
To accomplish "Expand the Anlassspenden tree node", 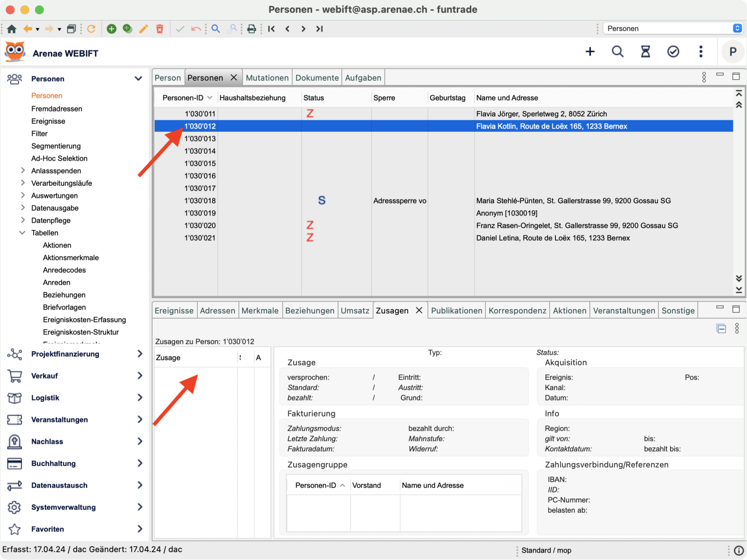I will point(22,170).
